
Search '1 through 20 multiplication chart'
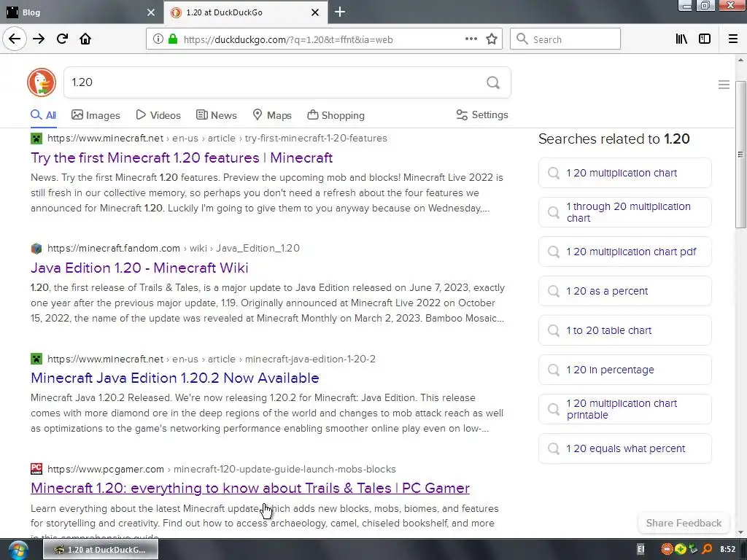[x=625, y=212]
